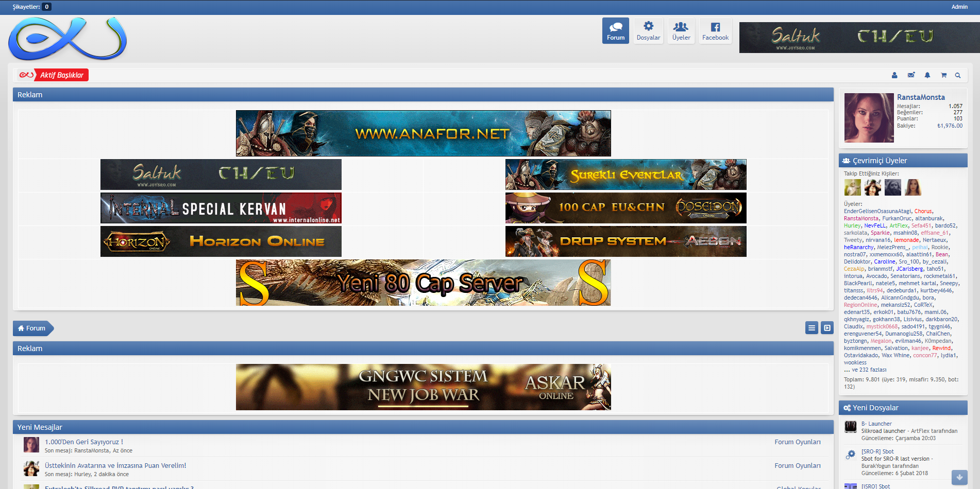Open online member NevFeLL profile

click(875, 225)
